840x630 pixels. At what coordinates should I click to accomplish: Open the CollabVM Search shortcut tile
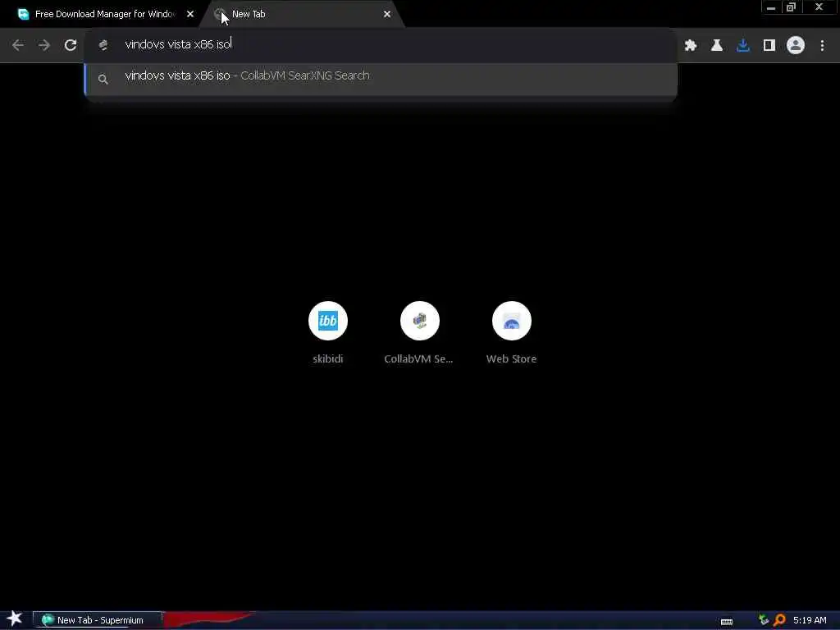click(x=419, y=333)
